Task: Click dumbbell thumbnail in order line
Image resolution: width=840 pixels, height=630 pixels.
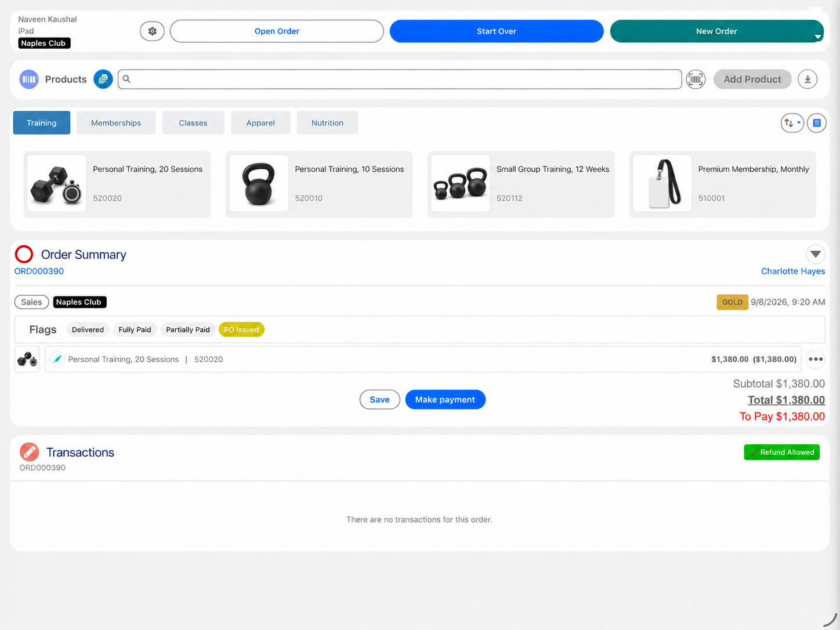Action: click(x=27, y=359)
